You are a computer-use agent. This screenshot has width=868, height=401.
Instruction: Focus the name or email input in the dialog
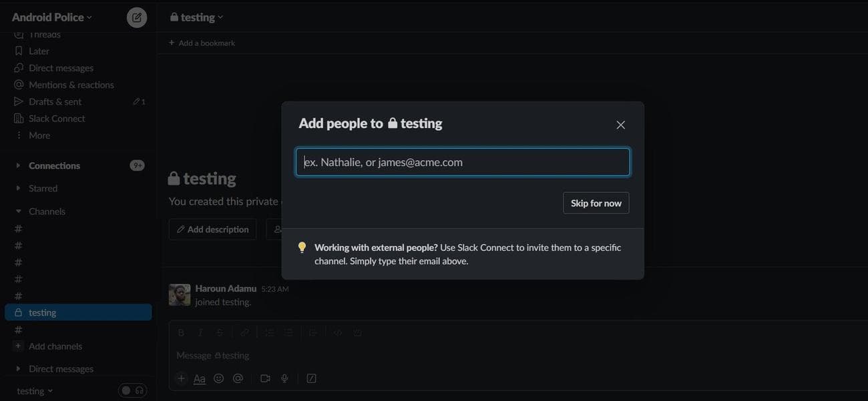tap(462, 161)
